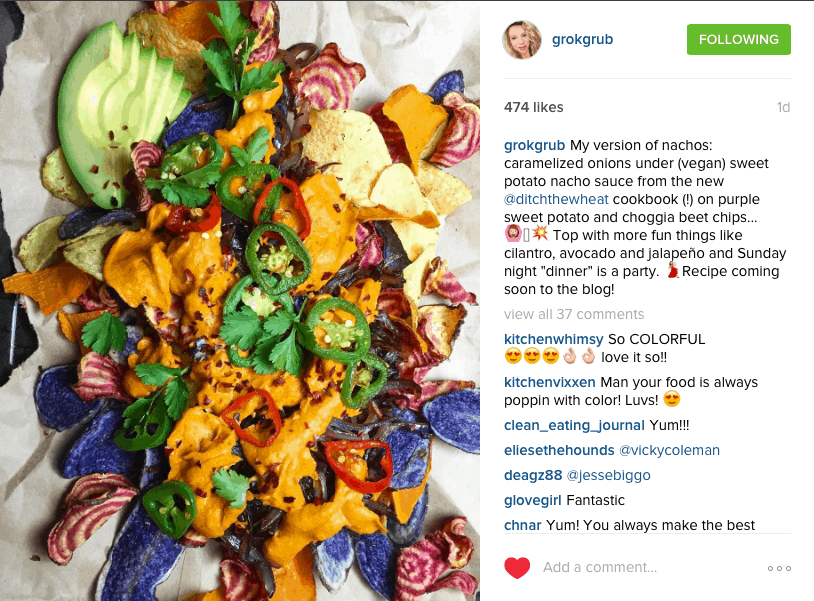This screenshot has width=814, height=601.
Task: Click the nachos food photo
Action: 240,300
